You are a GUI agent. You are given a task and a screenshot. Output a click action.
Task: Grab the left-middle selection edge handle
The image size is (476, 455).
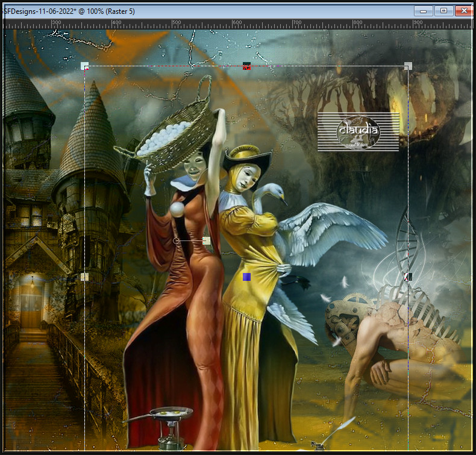click(x=85, y=277)
